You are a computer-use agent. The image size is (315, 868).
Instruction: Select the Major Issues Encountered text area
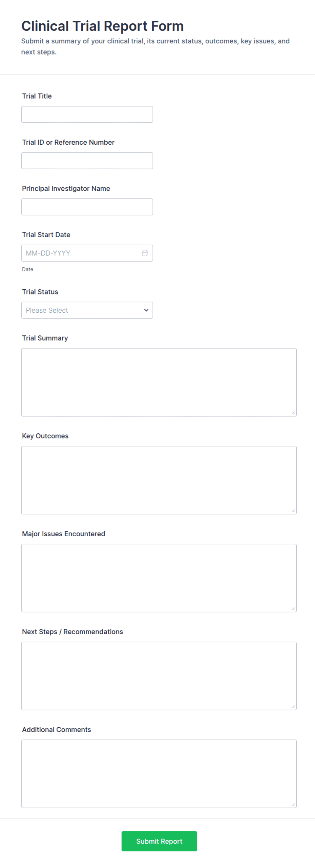click(159, 578)
